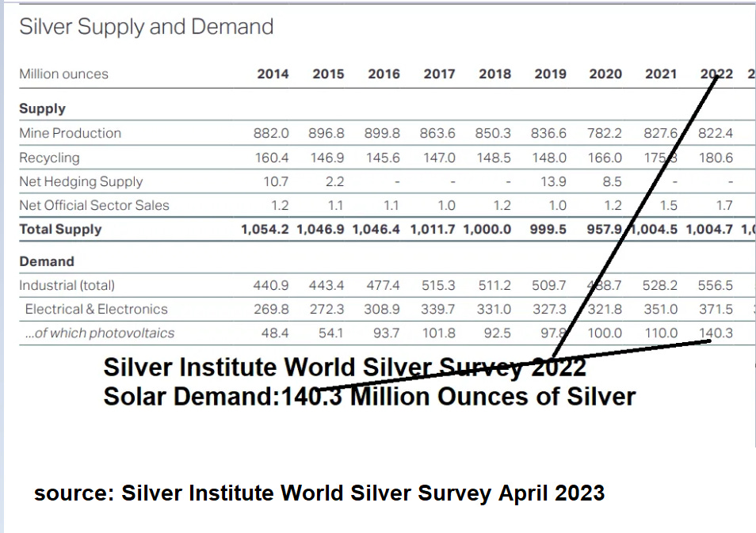This screenshot has width=756, height=533.
Task: Select the 2016 column header
Action: (384, 74)
